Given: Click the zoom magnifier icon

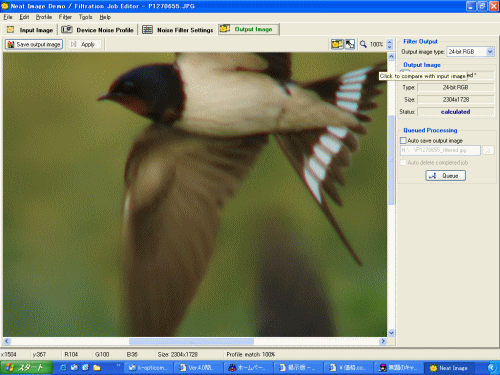Looking at the screenshot, I should coord(363,44).
